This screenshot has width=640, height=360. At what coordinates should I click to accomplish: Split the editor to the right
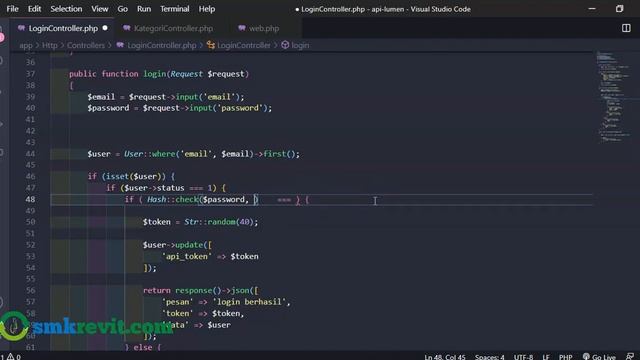pyautogui.click(x=626, y=28)
